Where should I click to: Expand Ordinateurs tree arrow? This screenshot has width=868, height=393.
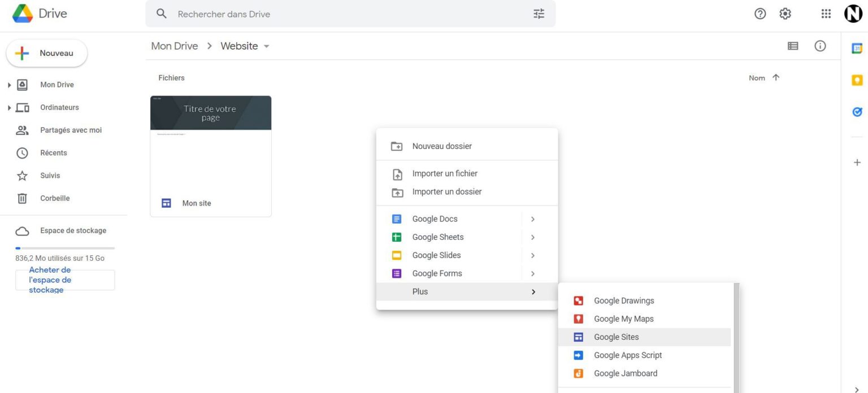click(x=9, y=107)
